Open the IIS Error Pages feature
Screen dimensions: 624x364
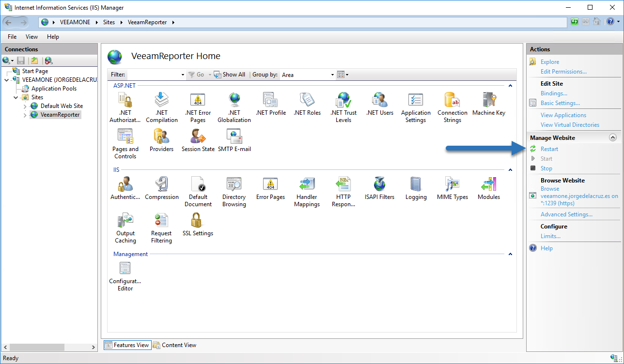[270, 188]
